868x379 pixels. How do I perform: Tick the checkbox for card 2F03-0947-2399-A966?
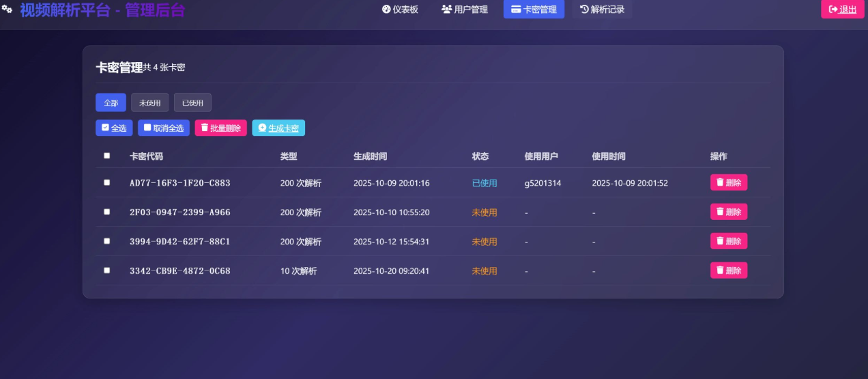pos(106,212)
